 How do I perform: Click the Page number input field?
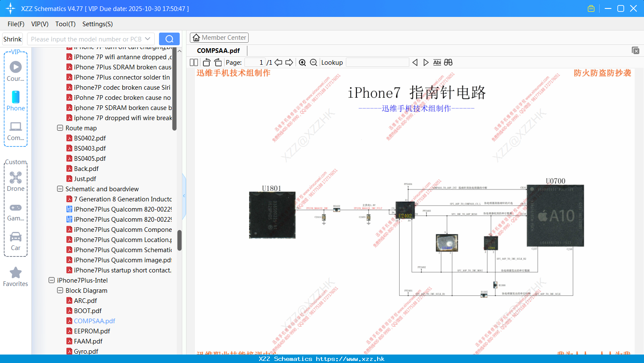(255, 62)
